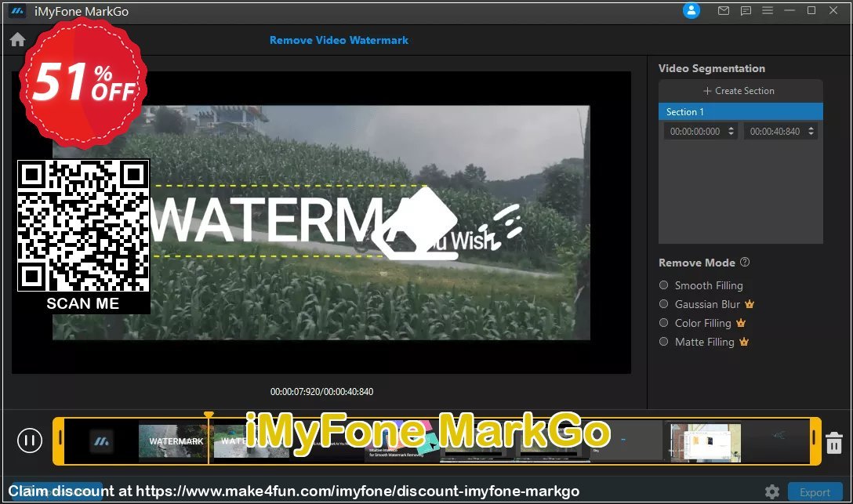853x504 pixels.
Task: Open the mail envelope icon in title bar
Action: [724, 10]
